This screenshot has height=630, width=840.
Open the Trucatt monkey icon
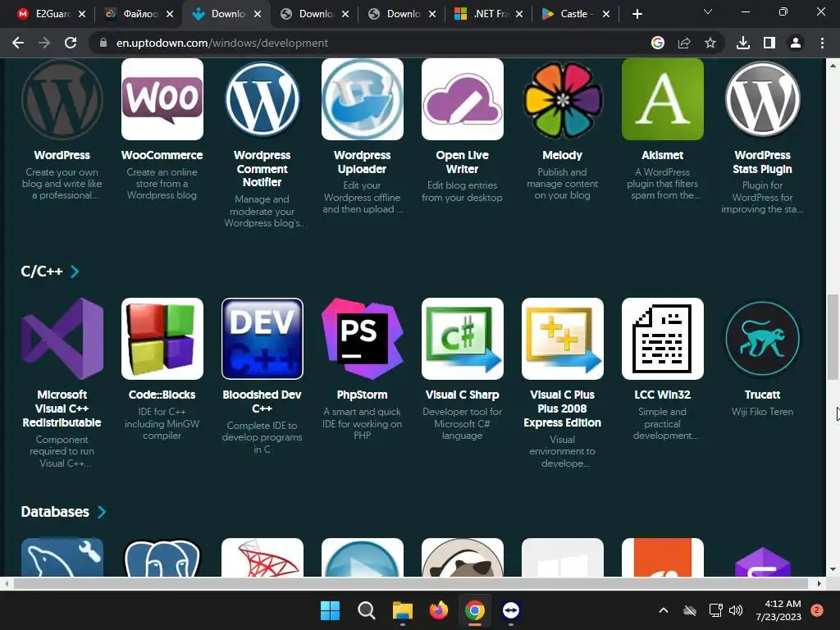(762, 339)
